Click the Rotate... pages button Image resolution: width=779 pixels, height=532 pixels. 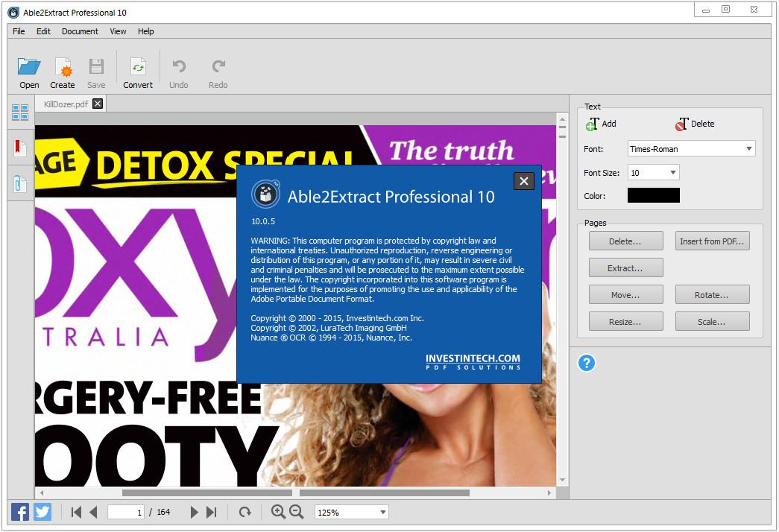713,294
